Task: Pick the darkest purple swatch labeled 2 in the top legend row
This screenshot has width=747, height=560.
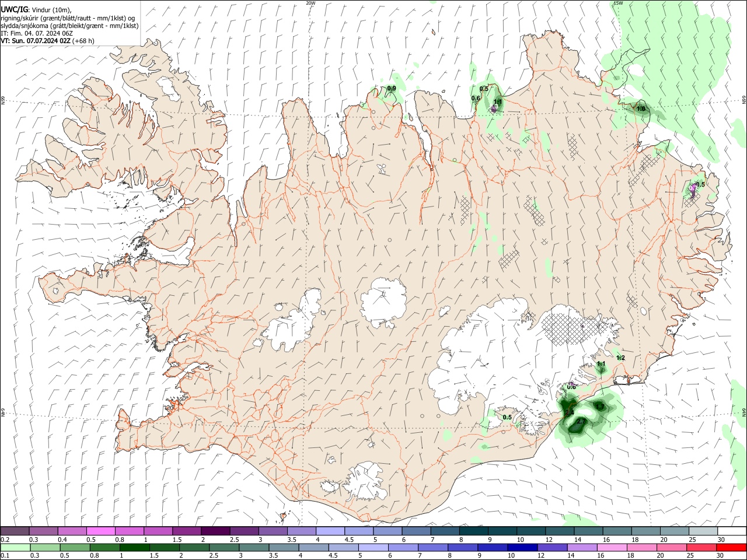Action: (x=215, y=531)
